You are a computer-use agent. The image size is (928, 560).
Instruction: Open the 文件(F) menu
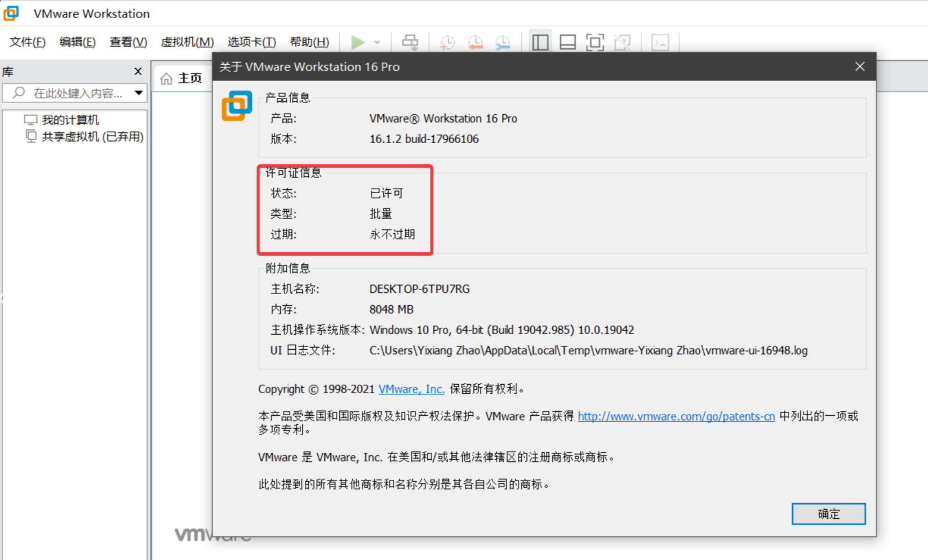pos(28,42)
